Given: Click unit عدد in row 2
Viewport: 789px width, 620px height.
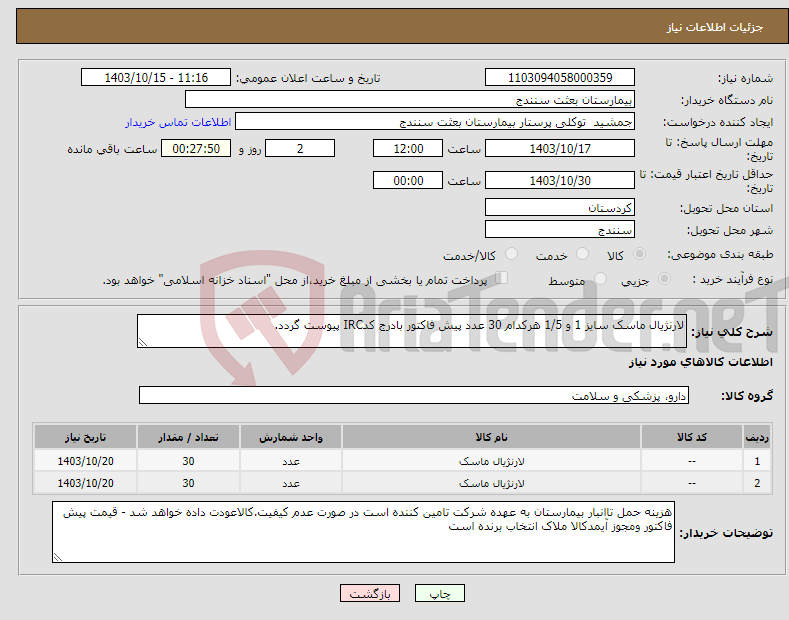Looking at the screenshot, I should pyautogui.click(x=291, y=484).
